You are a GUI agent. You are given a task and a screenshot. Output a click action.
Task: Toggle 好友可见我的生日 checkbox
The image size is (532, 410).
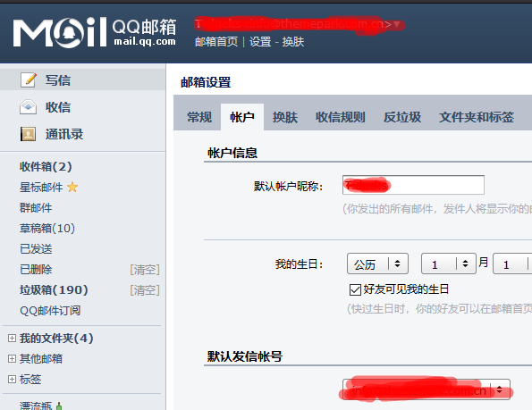click(x=355, y=289)
